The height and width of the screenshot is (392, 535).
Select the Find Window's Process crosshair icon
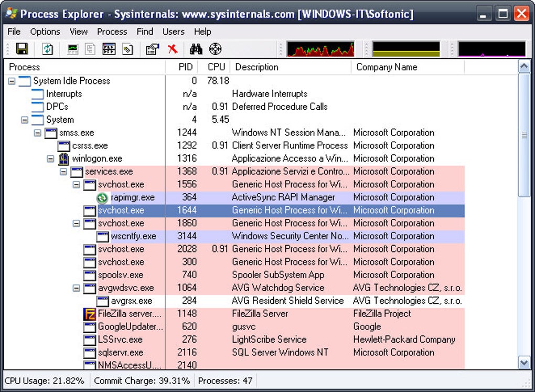pos(215,49)
